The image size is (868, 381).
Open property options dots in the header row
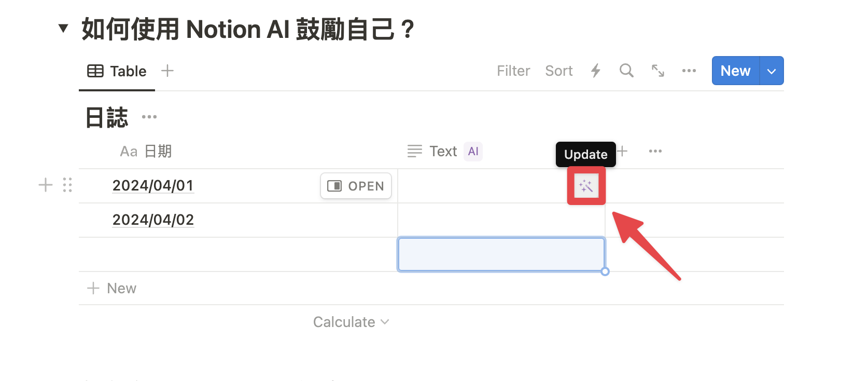click(x=655, y=151)
